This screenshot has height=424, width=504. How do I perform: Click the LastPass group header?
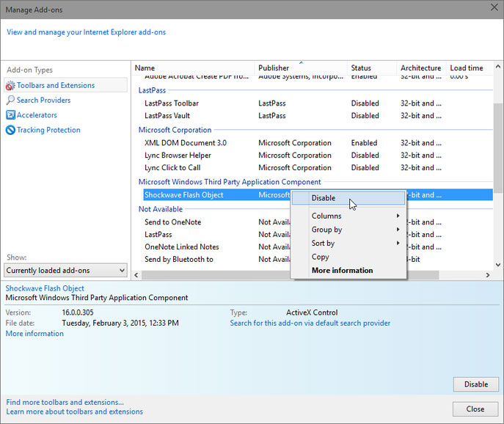[x=152, y=90]
